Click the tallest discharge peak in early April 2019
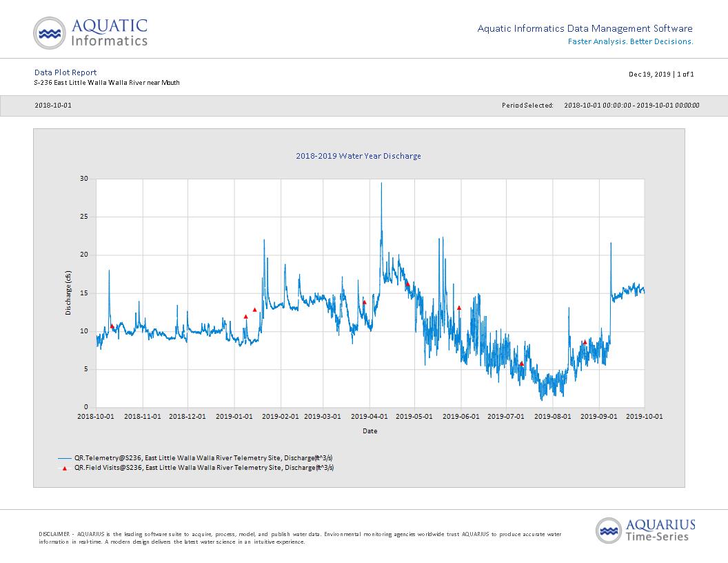The image size is (728, 563). coord(382,184)
